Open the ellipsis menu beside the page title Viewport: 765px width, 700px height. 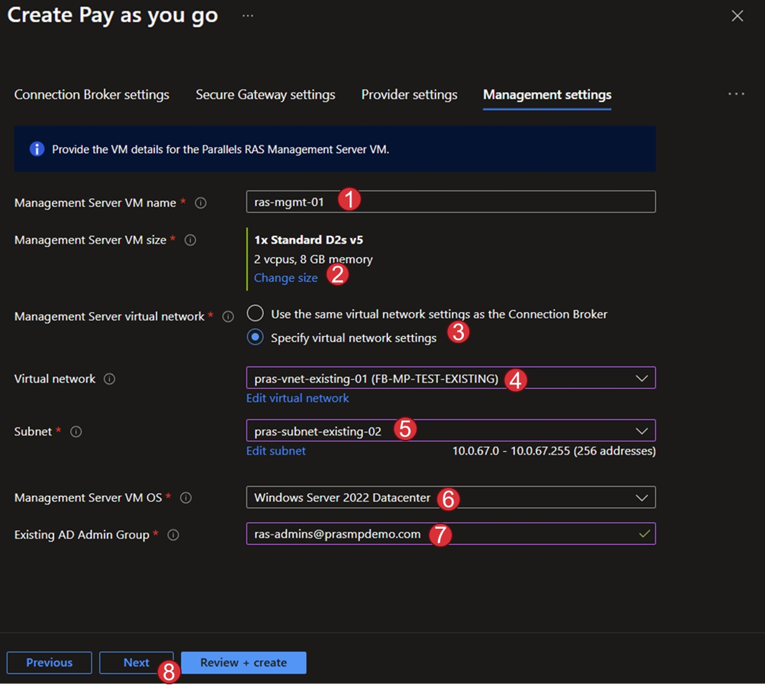(248, 16)
